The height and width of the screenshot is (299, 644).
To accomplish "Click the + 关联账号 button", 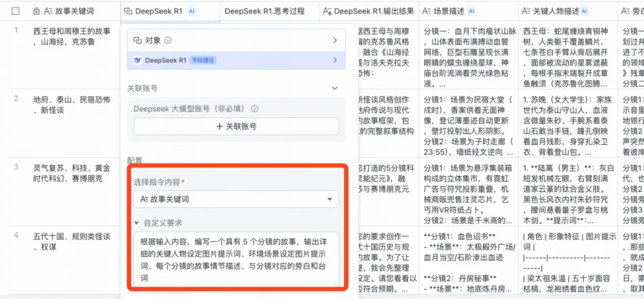I will [236, 127].
